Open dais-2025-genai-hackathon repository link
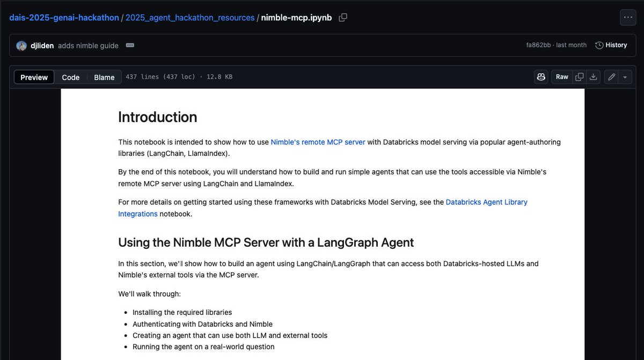This screenshot has width=644, height=360. coord(64,18)
